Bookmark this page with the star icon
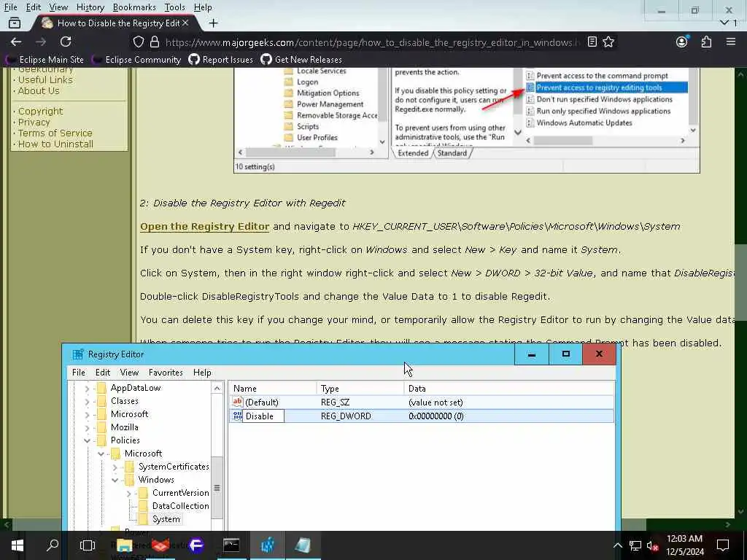Screen dimensions: 747x560 tap(608, 42)
